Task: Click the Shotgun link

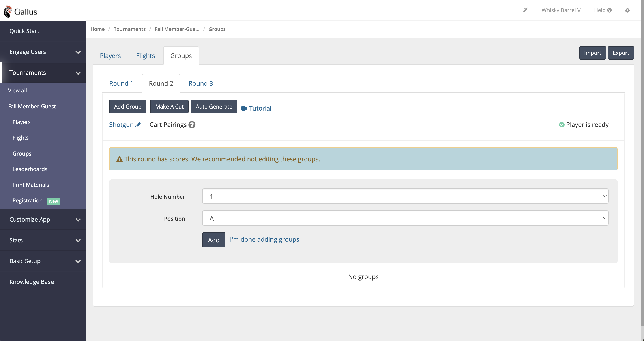Action: (121, 125)
